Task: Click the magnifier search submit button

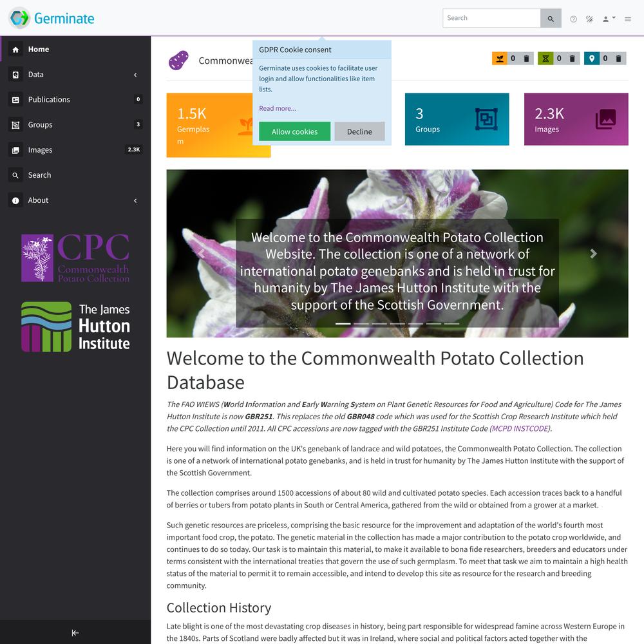Action: point(551,19)
